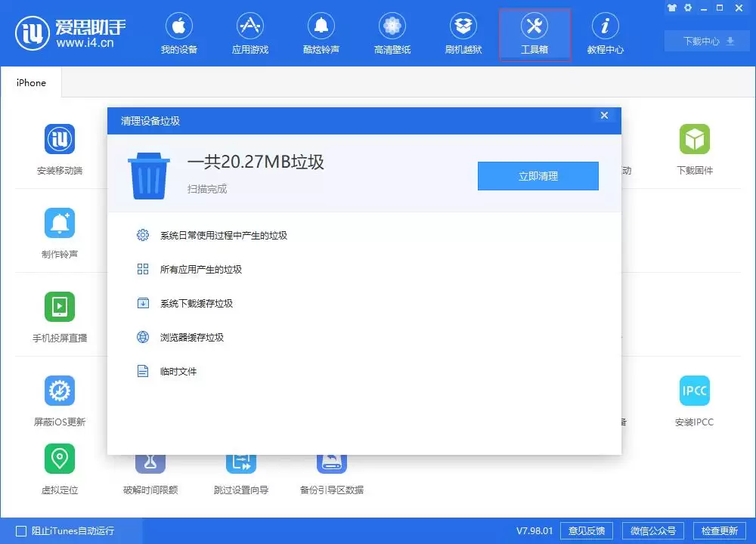The image size is (756, 544).
Task: Click the 爱思助手 i4 logo
Action: click(x=70, y=33)
